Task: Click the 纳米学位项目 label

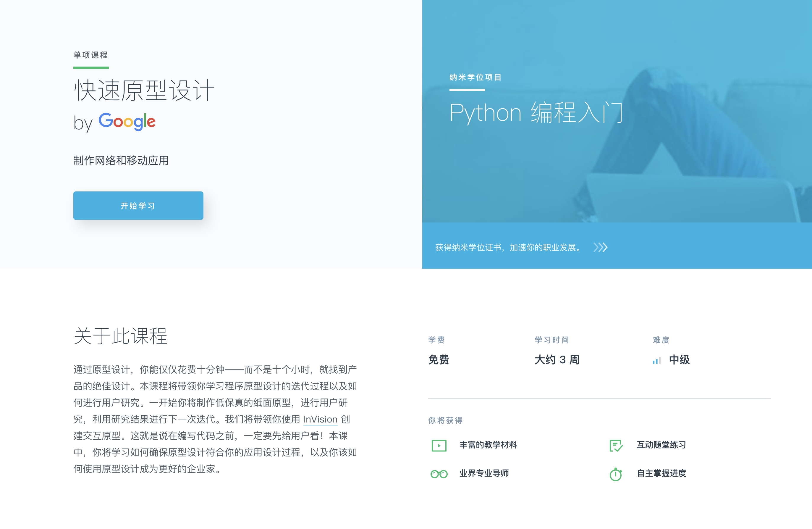Action: 475,77
